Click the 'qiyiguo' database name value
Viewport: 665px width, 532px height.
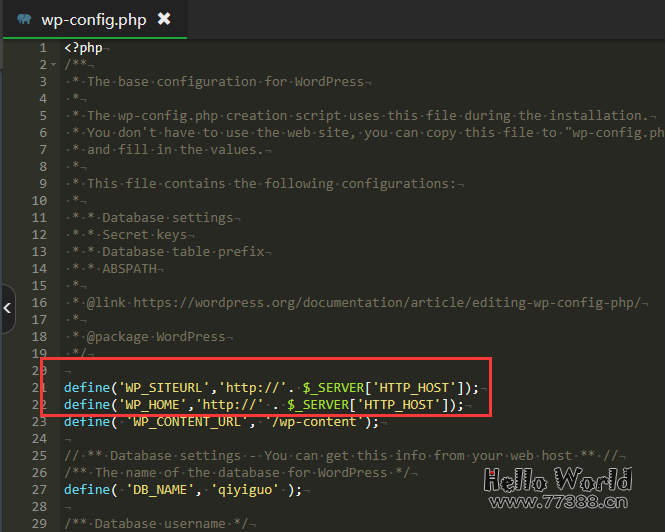[254, 489]
